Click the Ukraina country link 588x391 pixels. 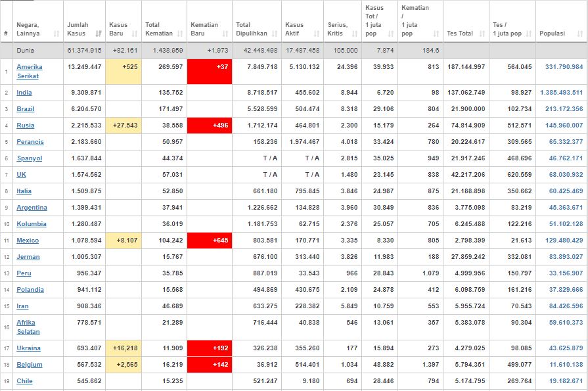click(x=28, y=348)
